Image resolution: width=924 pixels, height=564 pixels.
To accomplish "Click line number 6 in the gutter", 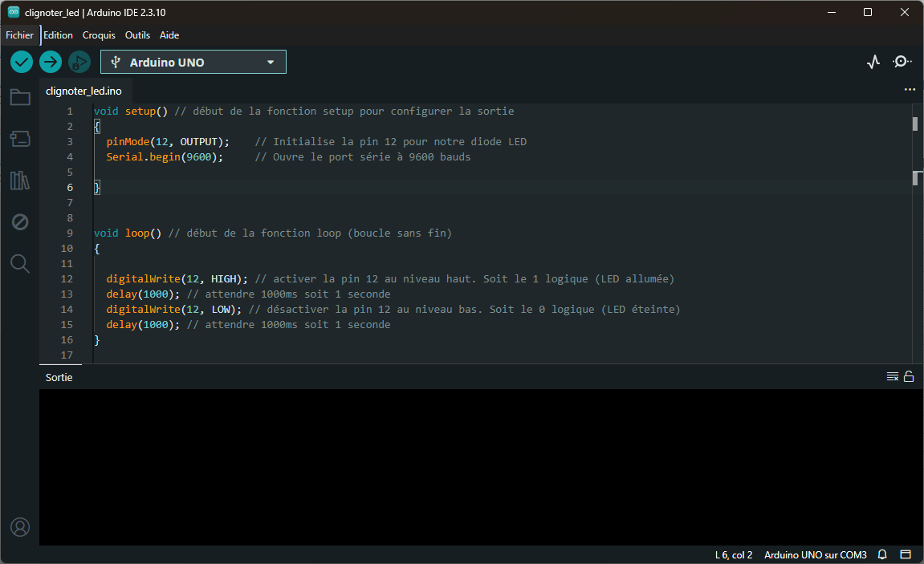I will pyautogui.click(x=70, y=187).
